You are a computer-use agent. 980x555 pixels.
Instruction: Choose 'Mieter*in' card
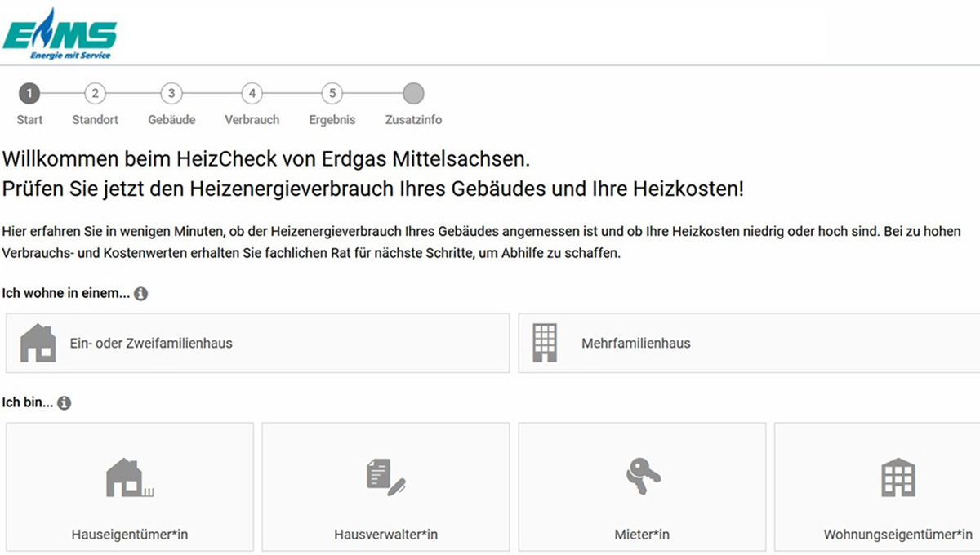coord(642,488)
